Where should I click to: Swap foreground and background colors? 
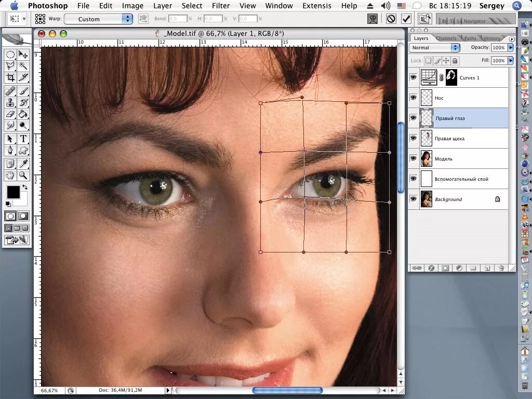point(25,187)
